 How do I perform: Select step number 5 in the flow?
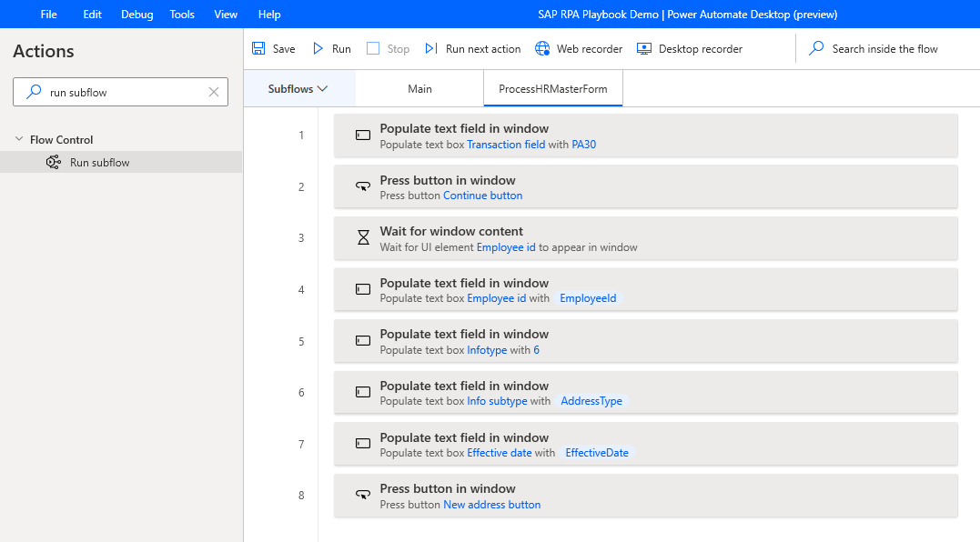(x=301, y=342)
